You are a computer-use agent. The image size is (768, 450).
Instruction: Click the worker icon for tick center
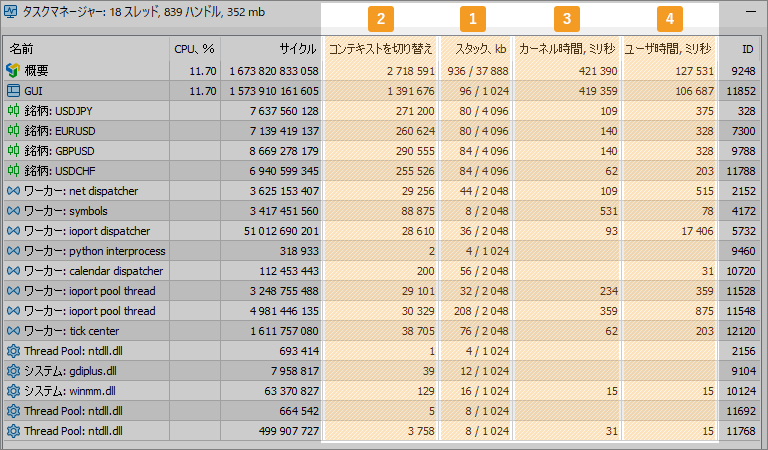(13, 331)
